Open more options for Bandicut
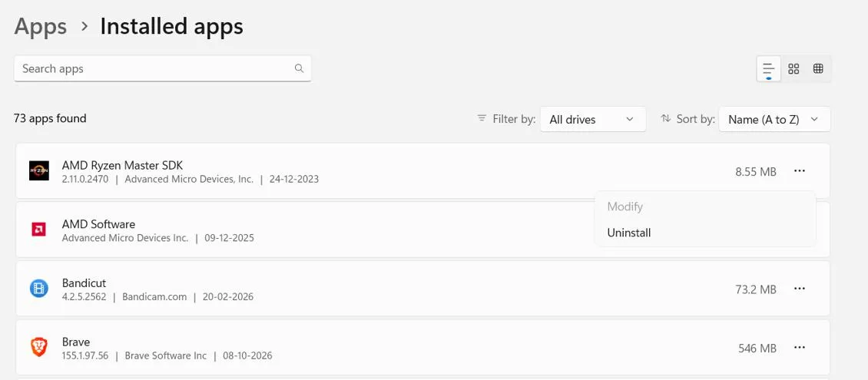 click(800, 289)
